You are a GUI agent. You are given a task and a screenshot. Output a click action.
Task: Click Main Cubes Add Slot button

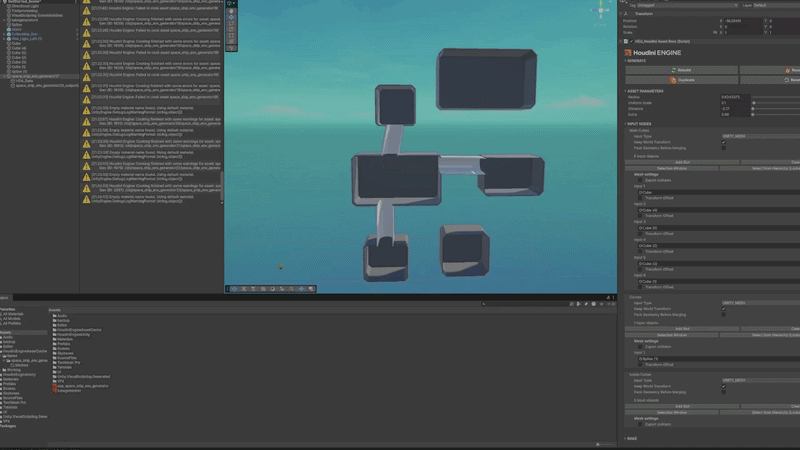[x=682, y=162]
